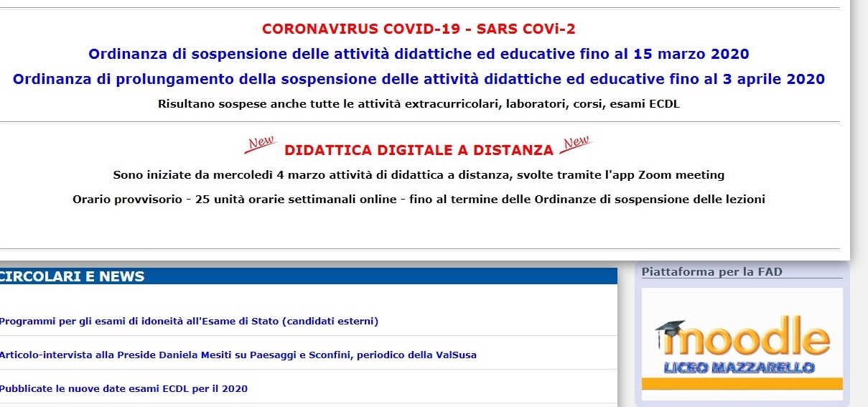Click the graduation cap icon on Moodle logo
This screenshot has height=407, width=868.
pyautogui.click(x=671, y=329)
